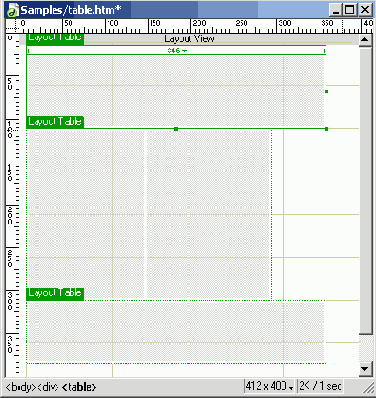This screenshot has height=398, width=376.
Task: Select the <table> tag in tag selector
Action: pos(79,387)
